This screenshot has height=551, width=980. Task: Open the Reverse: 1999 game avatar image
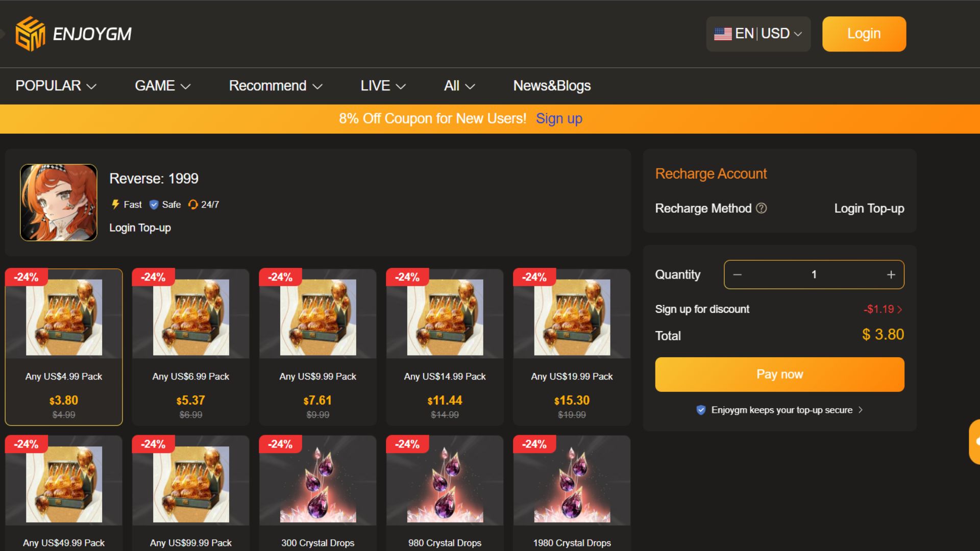(59, 203)
